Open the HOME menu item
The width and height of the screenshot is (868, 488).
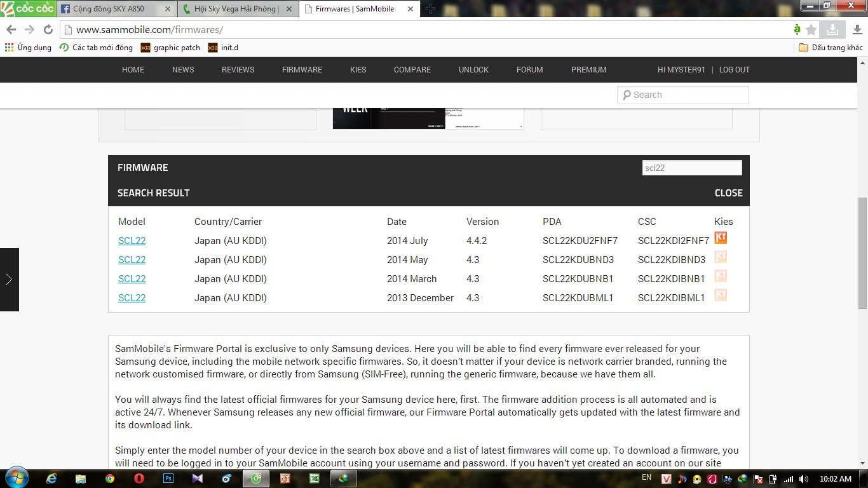pyautogui.click(x=133, y=70)
